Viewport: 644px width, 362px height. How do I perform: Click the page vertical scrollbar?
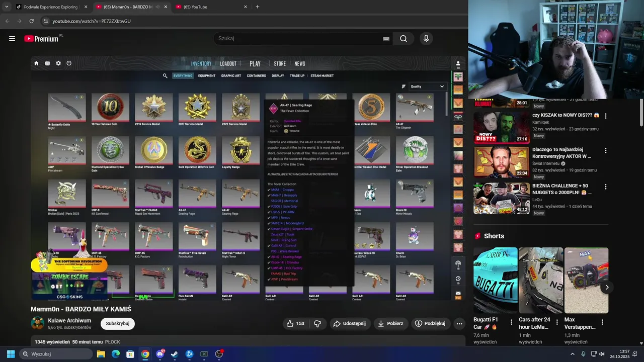[641, 113]
